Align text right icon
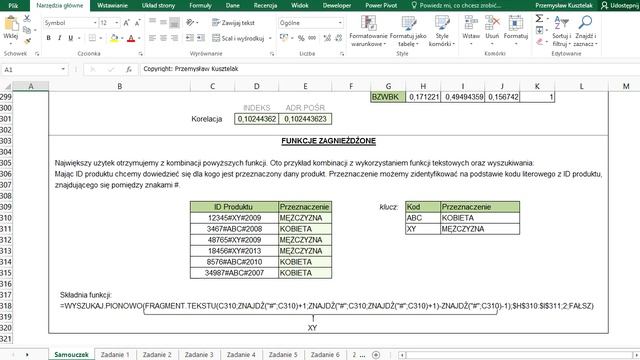 [174, 38]
